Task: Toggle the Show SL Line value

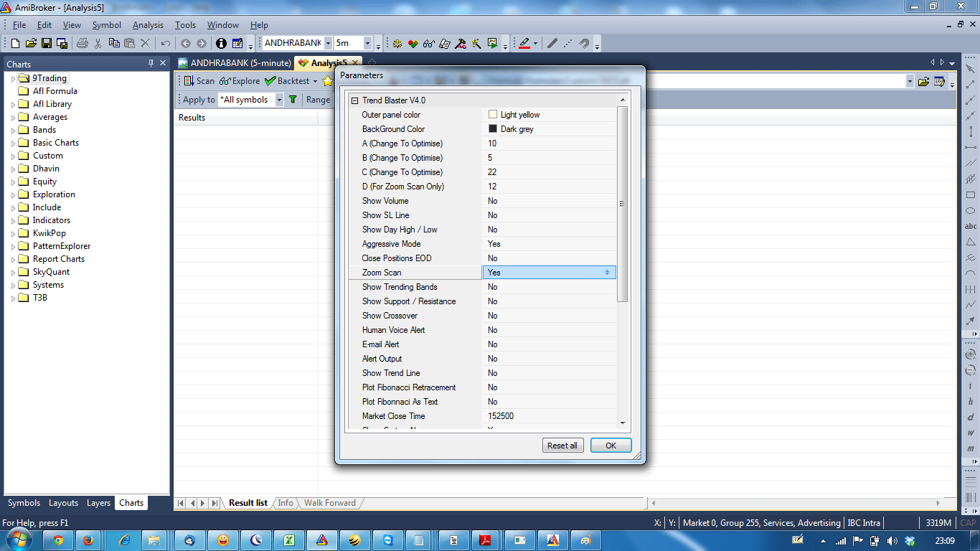Action: coord(550,215)
